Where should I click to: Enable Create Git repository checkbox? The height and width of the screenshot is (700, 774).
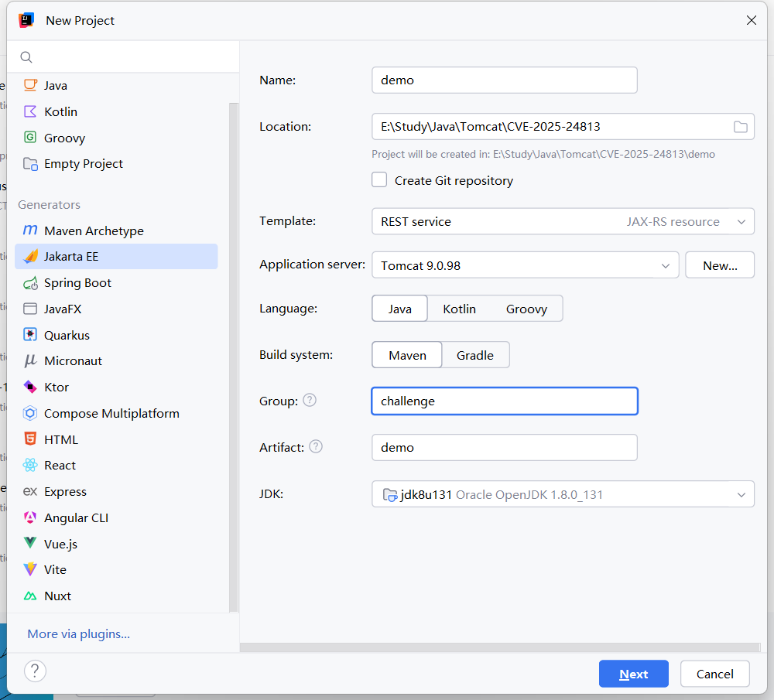tap(379, 180)
